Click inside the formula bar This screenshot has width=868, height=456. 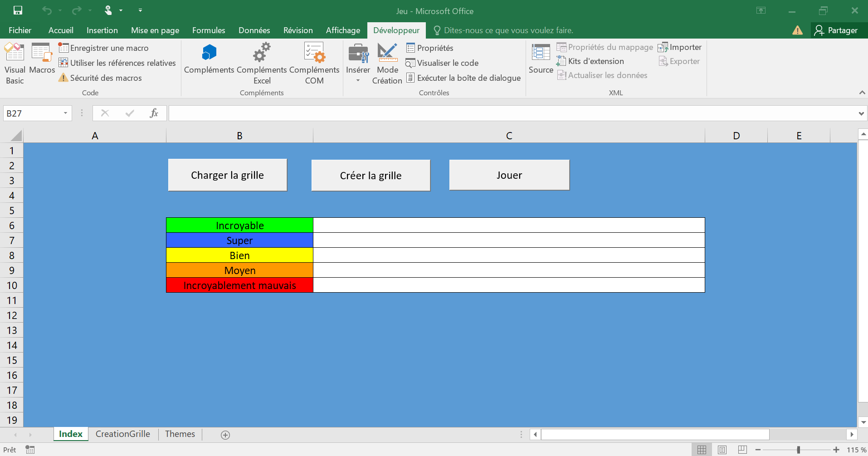(512, 113)
